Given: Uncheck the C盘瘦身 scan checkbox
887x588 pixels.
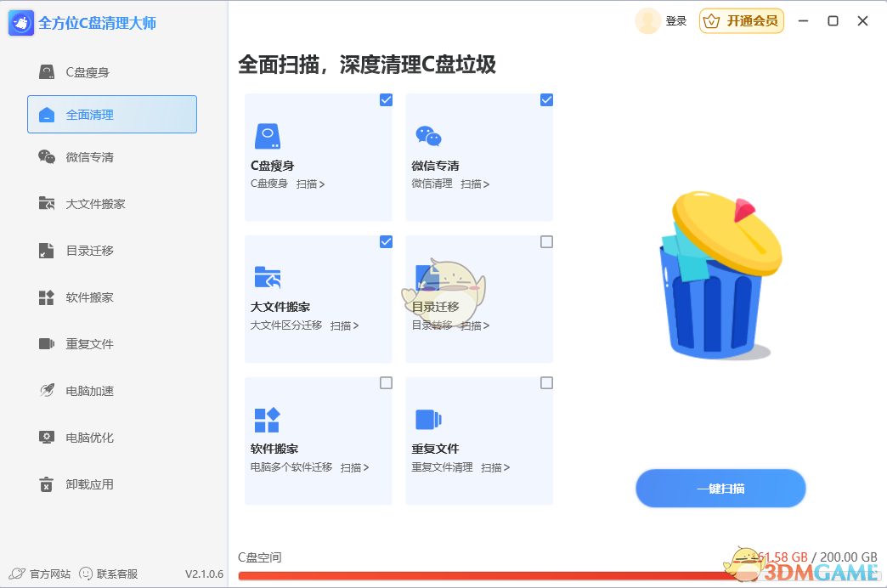Looking at the screenshot, I should point(387,99).
